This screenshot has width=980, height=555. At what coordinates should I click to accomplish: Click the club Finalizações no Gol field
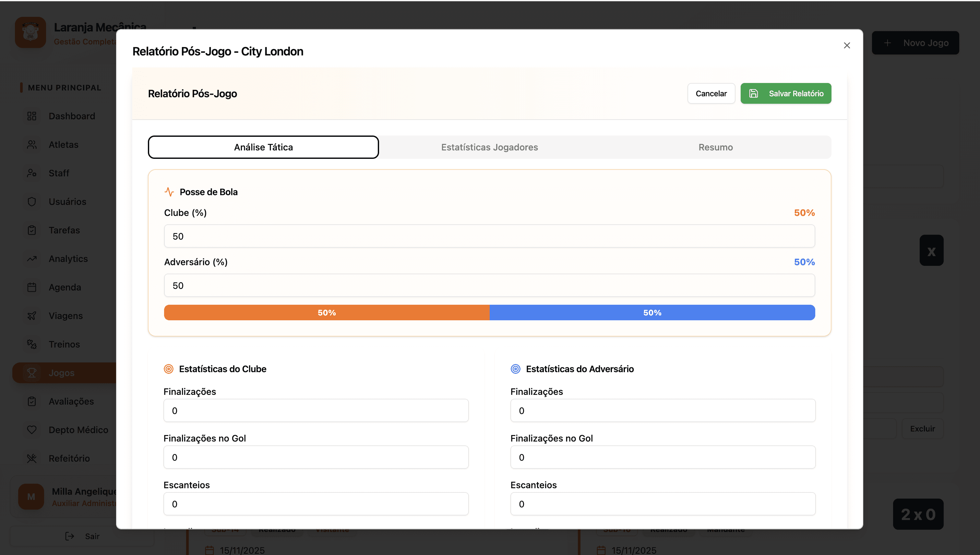click(316, 457)
